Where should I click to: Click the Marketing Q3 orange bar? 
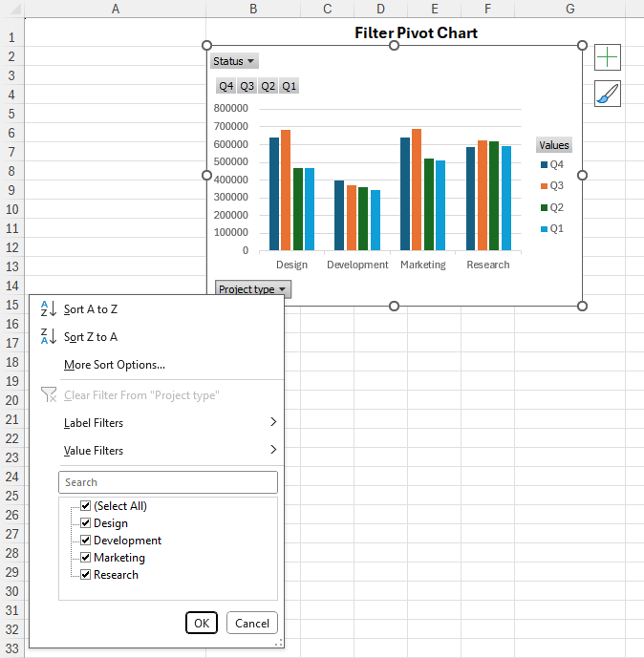[x=417, y=190]
